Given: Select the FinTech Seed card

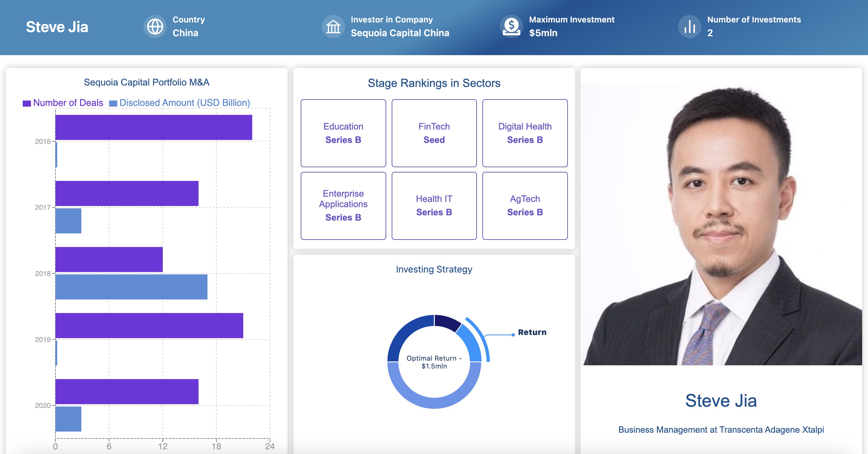Looking at the screenshot, I should (x=434, y=133).
